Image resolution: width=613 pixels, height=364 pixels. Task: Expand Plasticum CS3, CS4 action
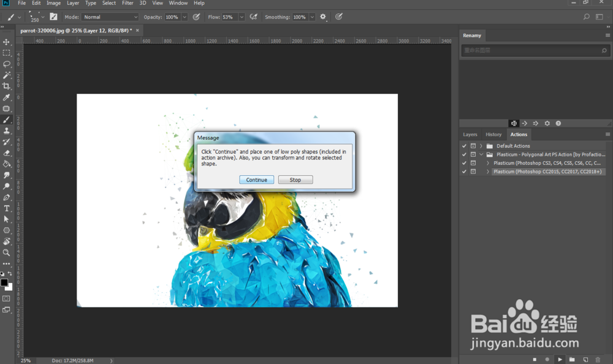coord(487,163)
